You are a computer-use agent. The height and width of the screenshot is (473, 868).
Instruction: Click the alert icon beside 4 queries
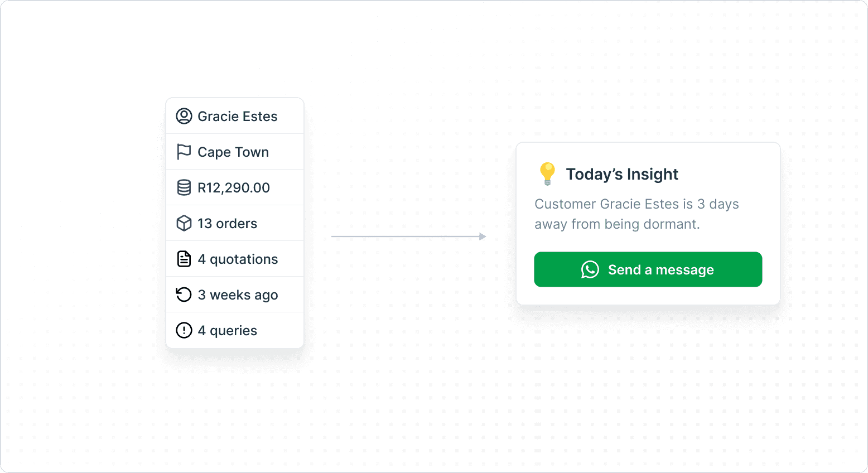[184, 330]
